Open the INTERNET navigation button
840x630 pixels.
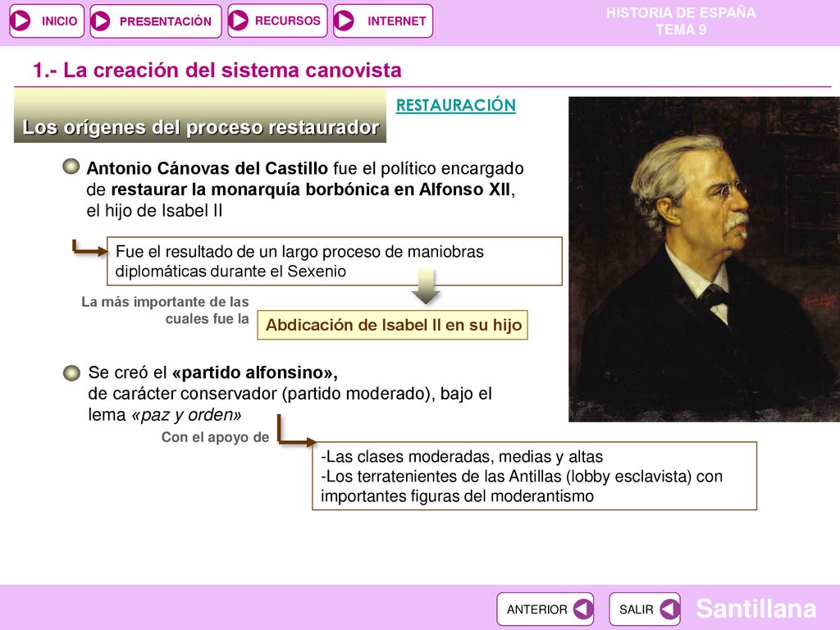click(x=382, y=21)
